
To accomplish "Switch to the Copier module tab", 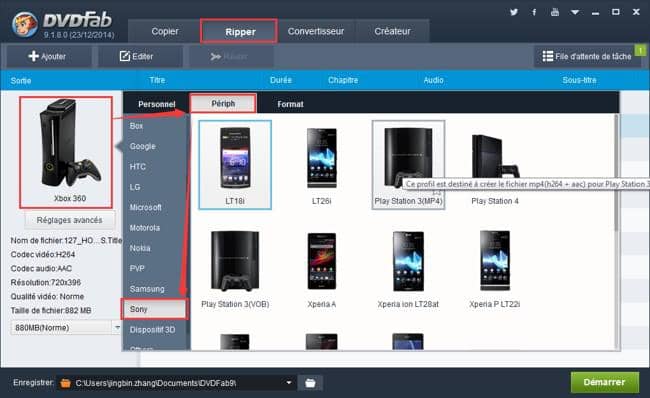I will [x=165, y=31].
